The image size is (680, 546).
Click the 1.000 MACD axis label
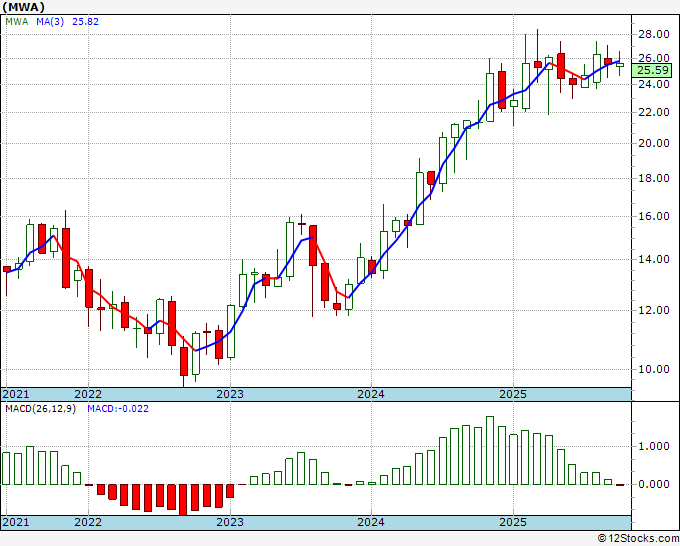click(x=654, y=446)
